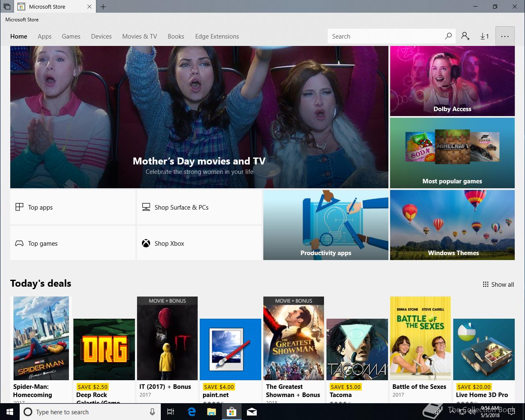
Task: Open the Tacoma game deal
Action: tap(357, 349)
